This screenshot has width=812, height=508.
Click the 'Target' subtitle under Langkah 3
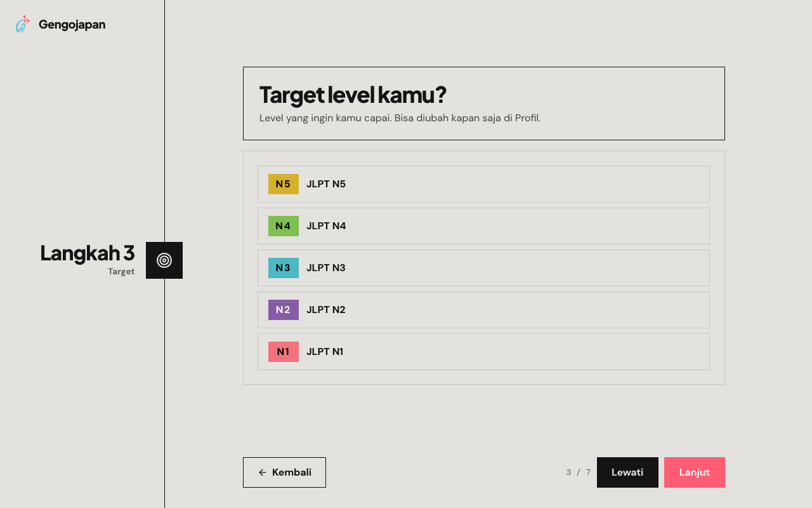click(x=121, y=271)
